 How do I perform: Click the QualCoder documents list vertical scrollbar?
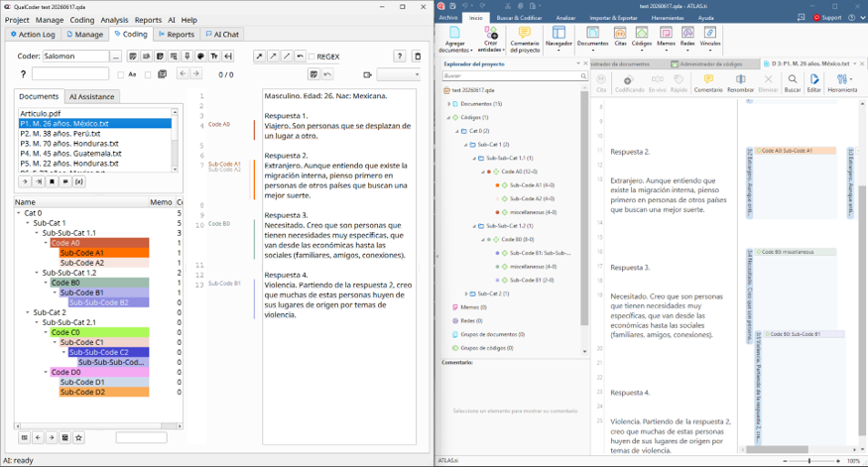[x=175, y=141]
